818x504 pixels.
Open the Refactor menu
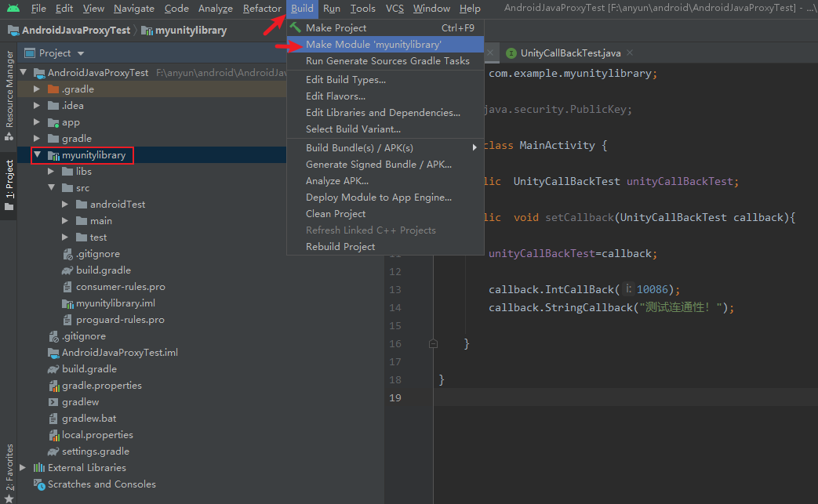point(262,9)
